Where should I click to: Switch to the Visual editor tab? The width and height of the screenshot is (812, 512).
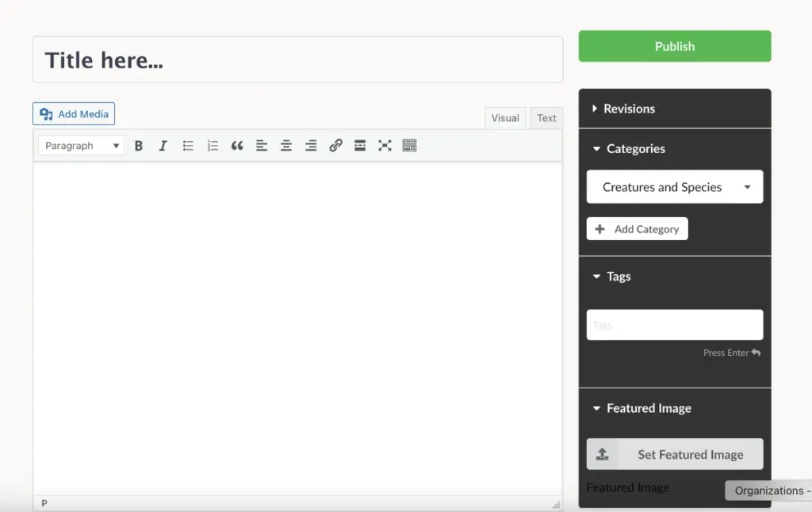click(x=505, y=118)
